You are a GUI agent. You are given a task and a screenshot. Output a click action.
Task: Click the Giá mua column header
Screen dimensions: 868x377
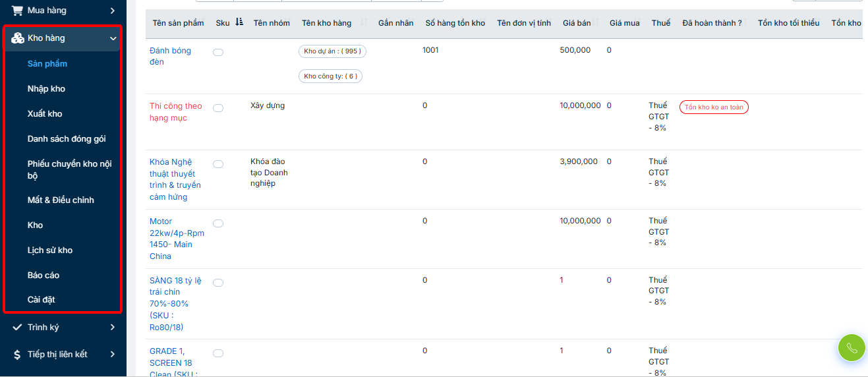624,23
